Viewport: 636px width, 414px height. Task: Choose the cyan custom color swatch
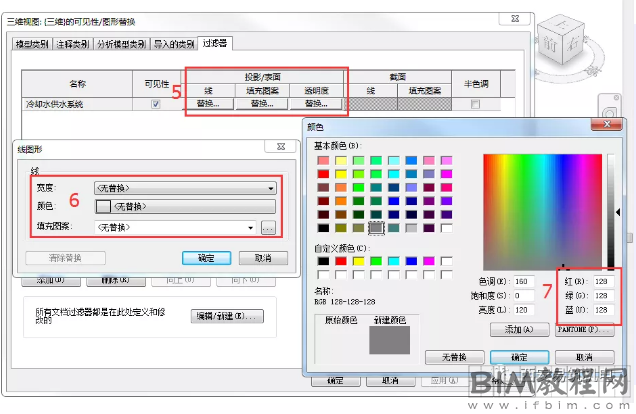(394, 261)
